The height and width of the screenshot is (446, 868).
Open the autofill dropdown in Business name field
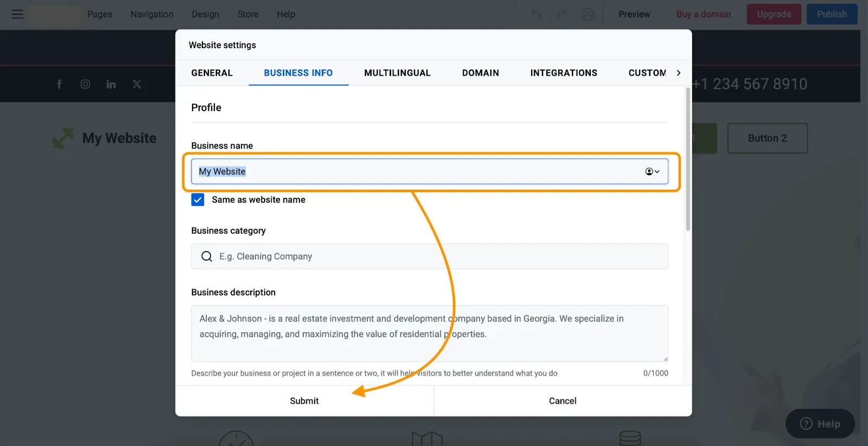coord(652,171)
